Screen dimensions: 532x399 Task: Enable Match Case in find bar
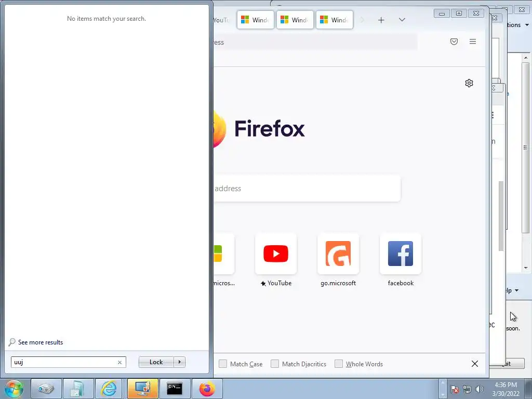pos(223,364)
